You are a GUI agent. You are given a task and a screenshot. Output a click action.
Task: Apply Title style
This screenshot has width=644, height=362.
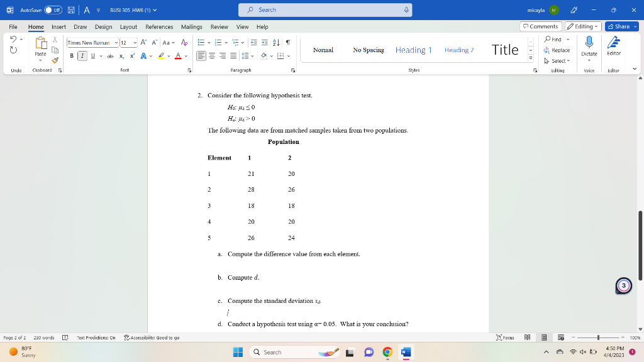[x=505, y=50]
